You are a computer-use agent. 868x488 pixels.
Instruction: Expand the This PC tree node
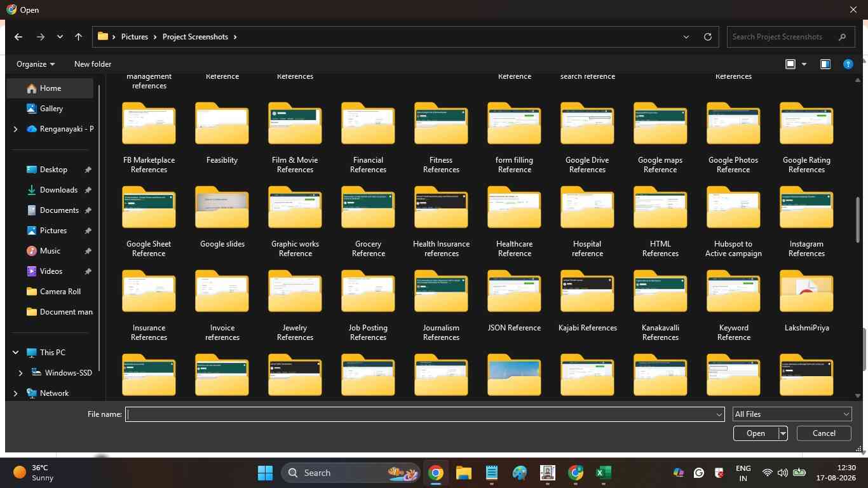coord(15,353)
